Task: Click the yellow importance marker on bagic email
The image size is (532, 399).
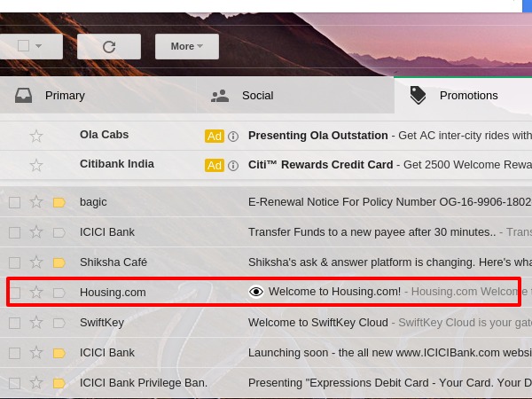Action: click(x=59, y=203)
